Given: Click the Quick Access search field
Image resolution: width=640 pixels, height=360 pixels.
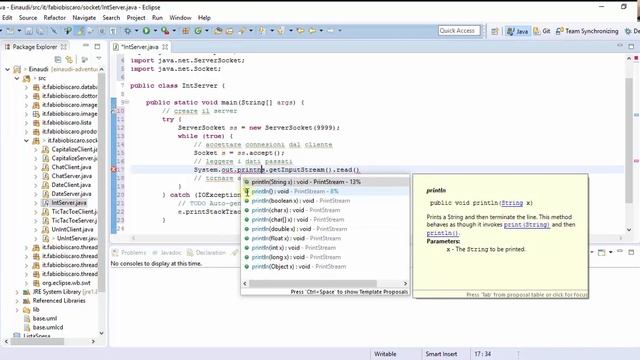Looking at the screenshot, I should 459,31.
